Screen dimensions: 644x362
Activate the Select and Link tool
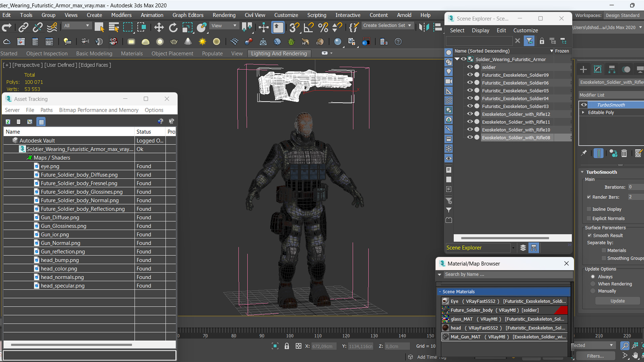23,27
